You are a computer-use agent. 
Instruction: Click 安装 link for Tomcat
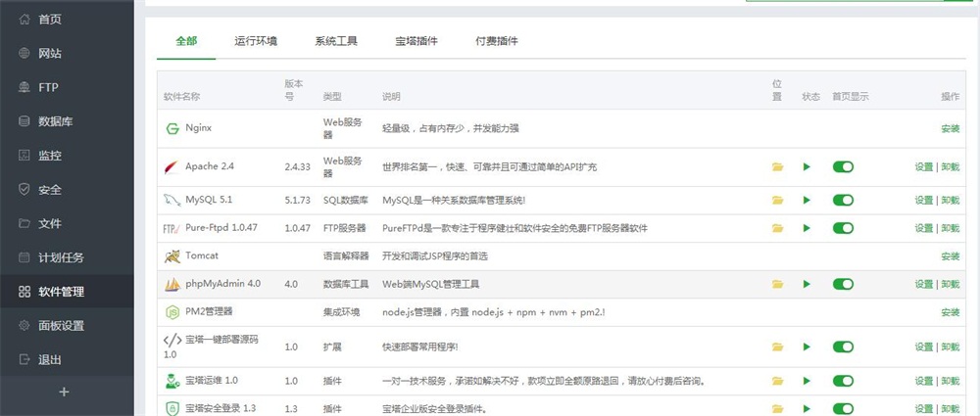pyautogui.click(x=950, y=256)
